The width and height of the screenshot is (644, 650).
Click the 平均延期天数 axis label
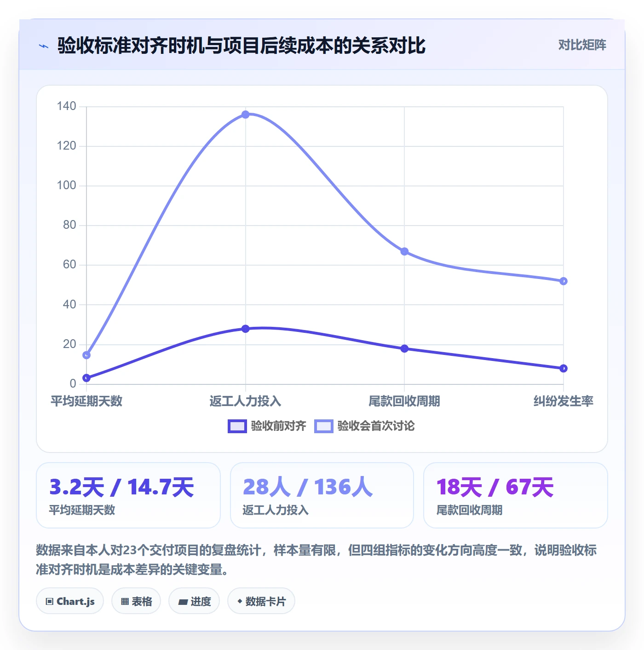pyautogui.click(x=86, y=401)
